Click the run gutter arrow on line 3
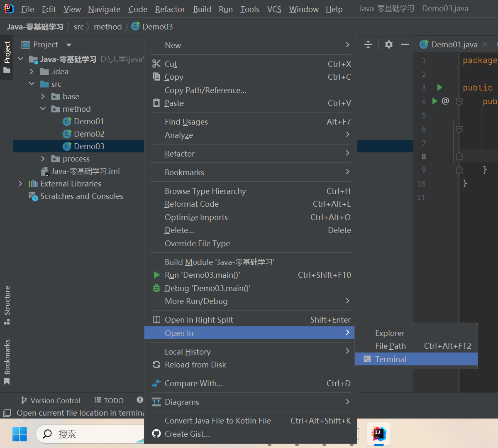The image size is (498, 448). [439, 87]
